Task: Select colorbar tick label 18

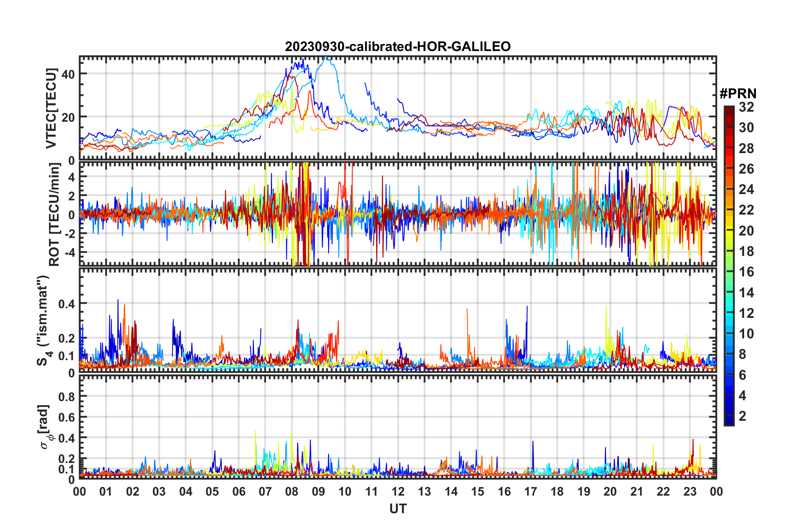Action: 746,251
